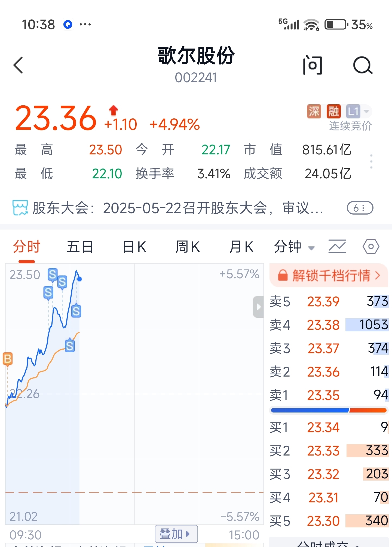The width and height of the screenshot is (392, 547).
Task: Tap the B buy marker on chart
Action: 8,359
